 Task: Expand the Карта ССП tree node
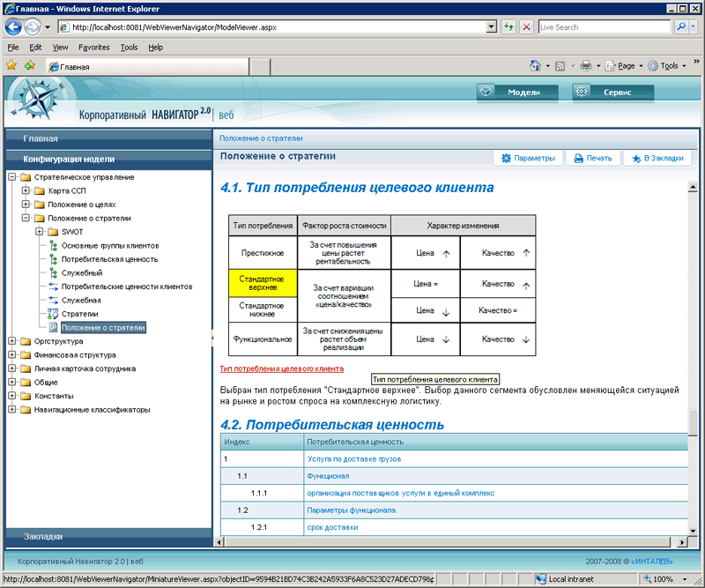[26, 190]
